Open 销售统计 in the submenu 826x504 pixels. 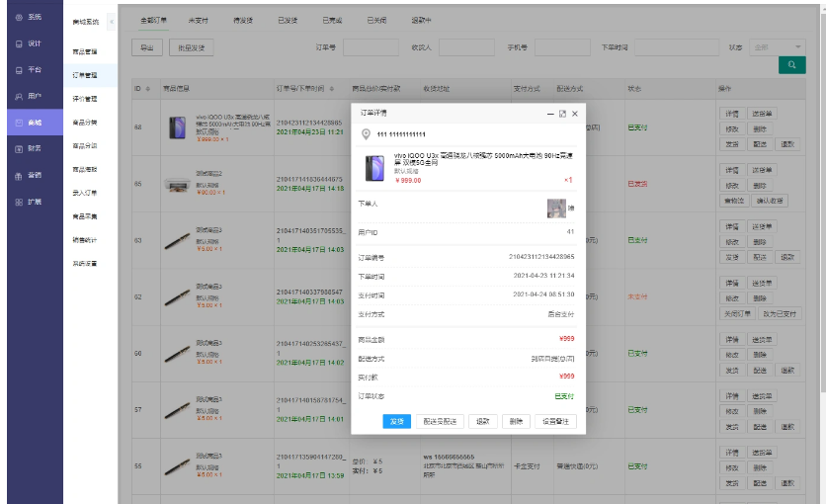tap(85, 240)
